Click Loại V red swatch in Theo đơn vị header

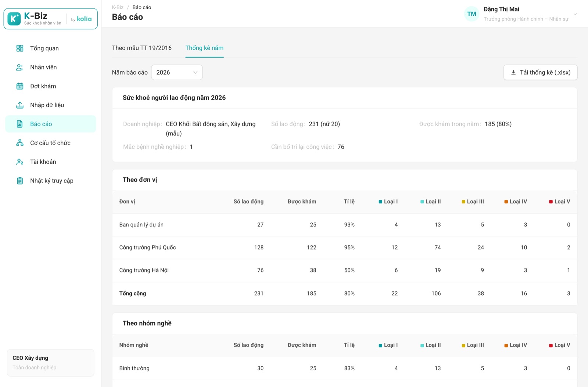[551, 202]
